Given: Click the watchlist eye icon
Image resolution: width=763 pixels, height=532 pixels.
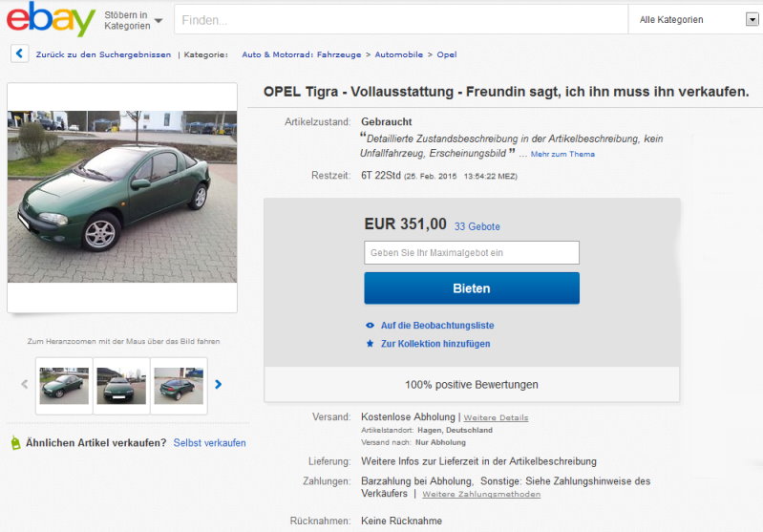Looking at the screenshot, I should [370, 326].
